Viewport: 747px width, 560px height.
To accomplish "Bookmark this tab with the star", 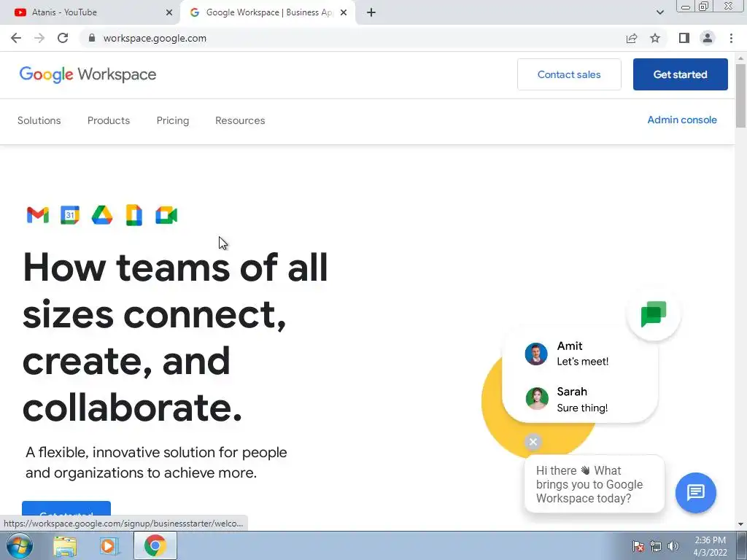I will click(x=655, y=38).
